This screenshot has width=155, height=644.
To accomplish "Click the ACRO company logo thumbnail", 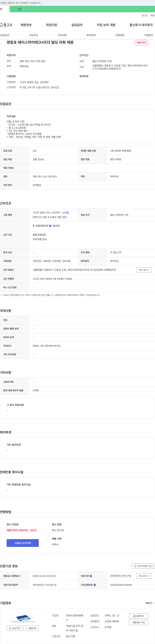I will pyautogui.click(x=23, y=618).
